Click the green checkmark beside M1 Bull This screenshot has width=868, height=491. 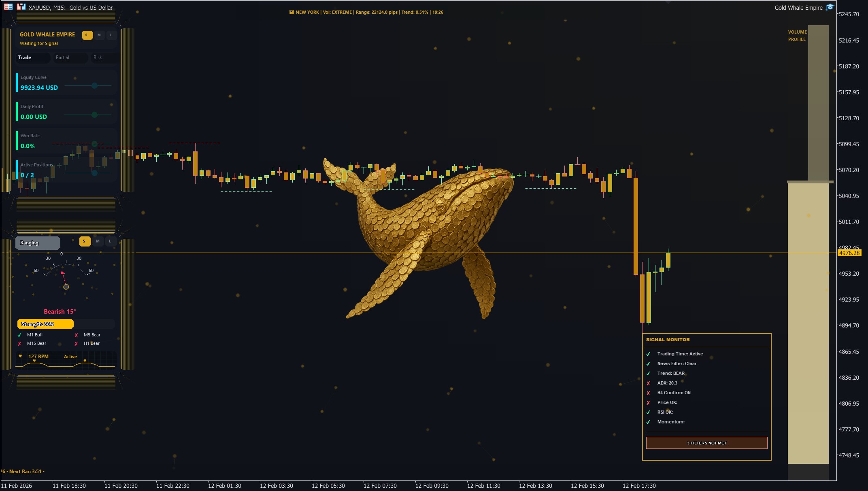pyautogui.click(x=19, y=335)
